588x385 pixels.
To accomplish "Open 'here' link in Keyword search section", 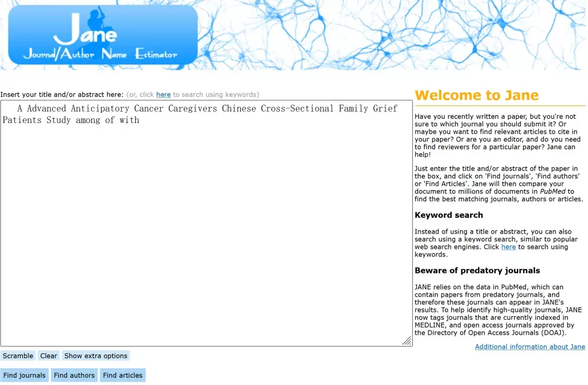I will (509, 247).
